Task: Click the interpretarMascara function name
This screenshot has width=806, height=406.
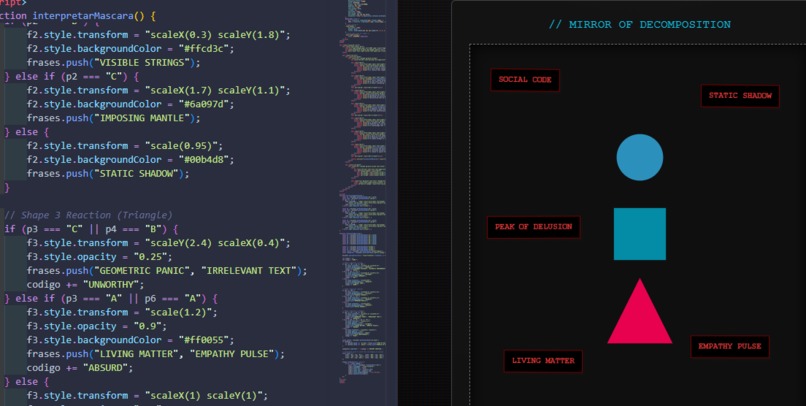Action: (x=83, y=16)
